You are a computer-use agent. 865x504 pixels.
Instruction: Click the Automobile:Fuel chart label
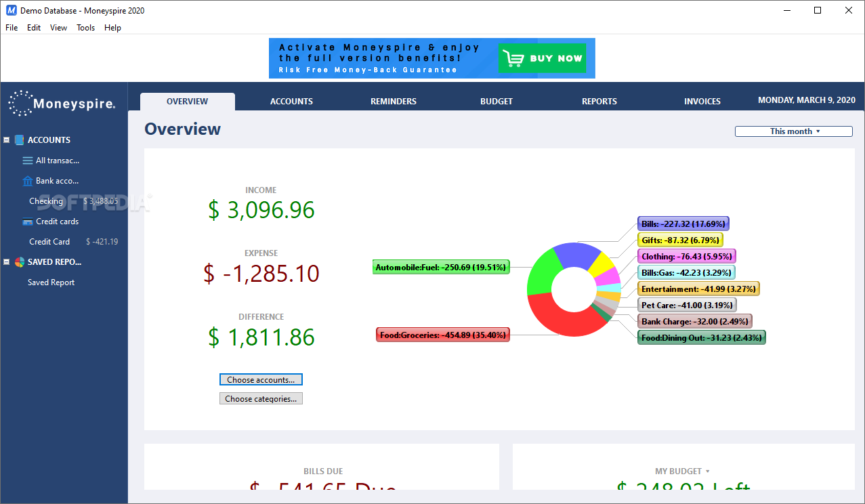[441, 267]
